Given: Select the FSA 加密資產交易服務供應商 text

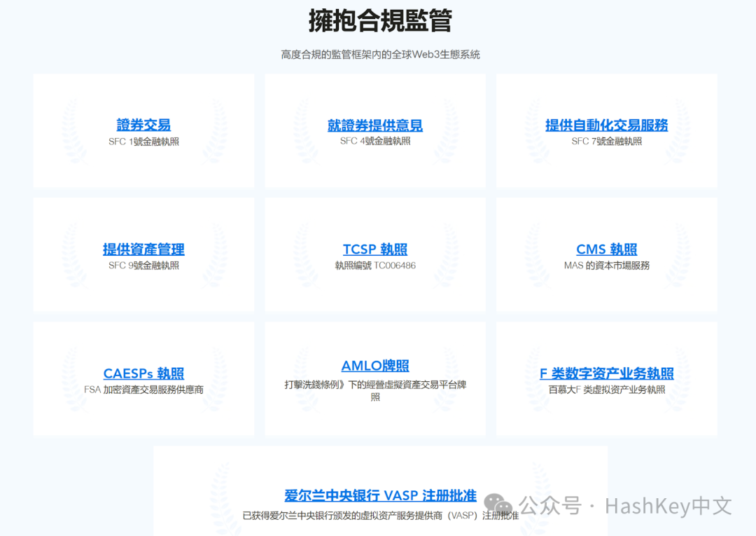Looking at the screenshot, I should [143, 390].
